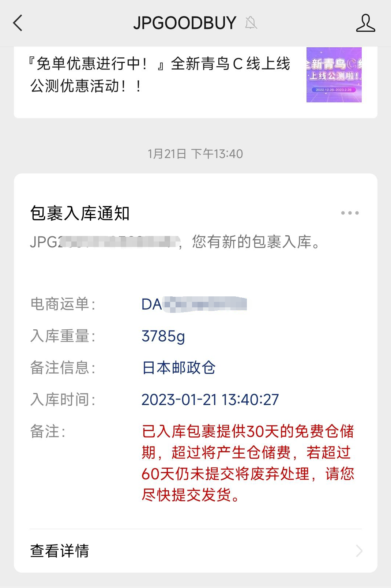Viewport: 391px width, 588px height.
Task: Click the 包裹入库通知 card title
Action: point(80,213)
